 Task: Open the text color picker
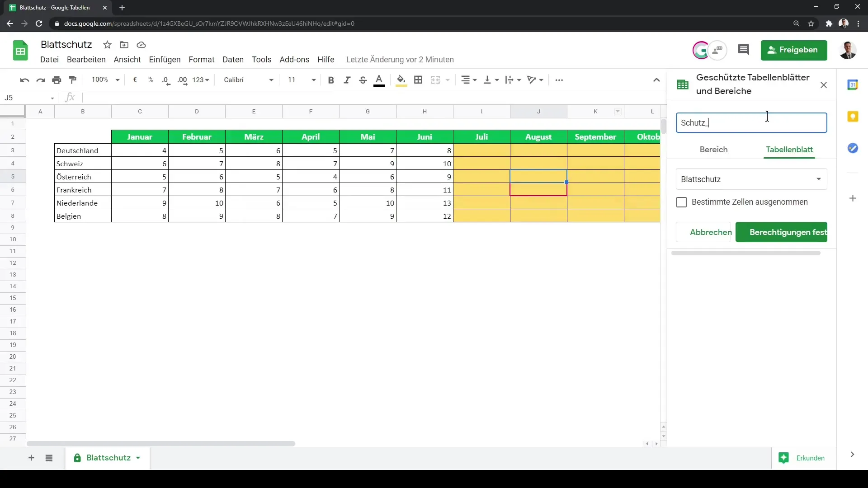(x=379, y=80)
